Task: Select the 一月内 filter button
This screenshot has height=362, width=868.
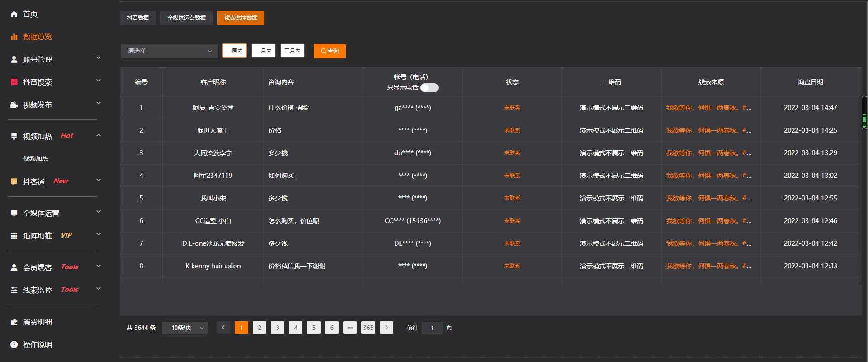Action: [264, 51]
